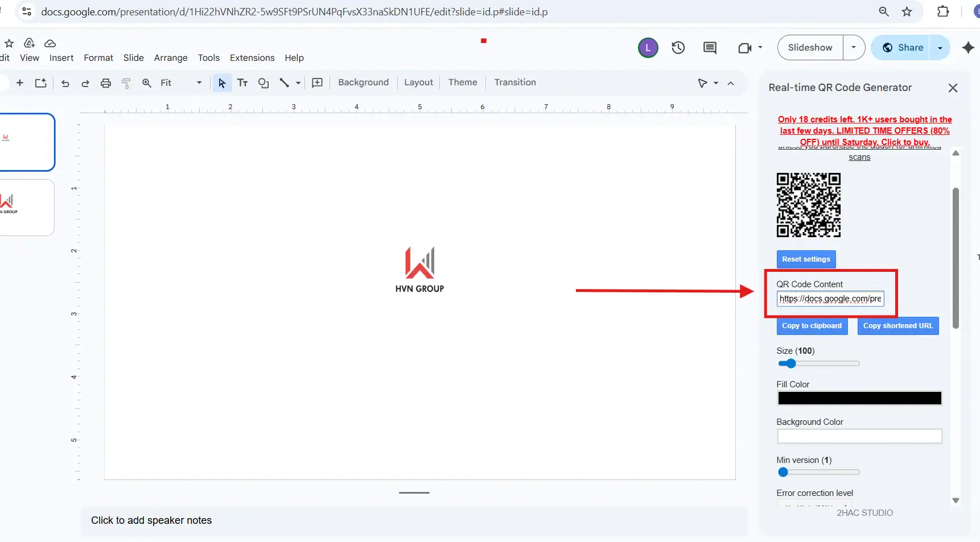
Task: Click the zoom magnifier tool
Action: tap(147, 83)
